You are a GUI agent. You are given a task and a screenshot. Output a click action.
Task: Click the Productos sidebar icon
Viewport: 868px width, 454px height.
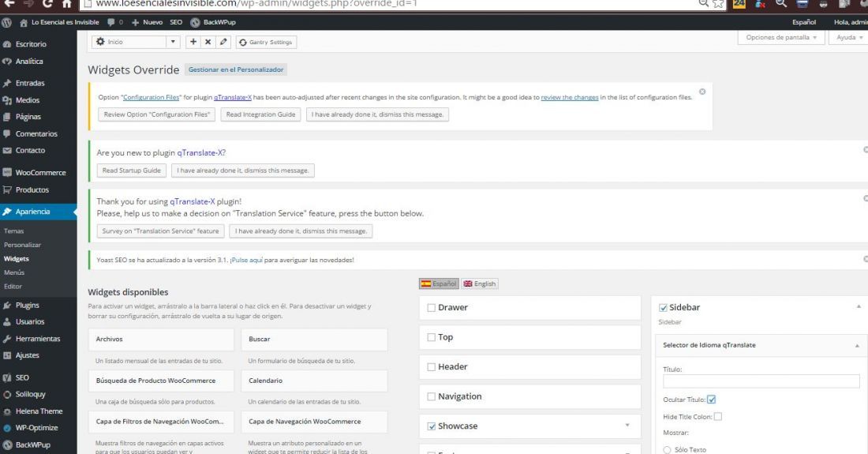7,190
